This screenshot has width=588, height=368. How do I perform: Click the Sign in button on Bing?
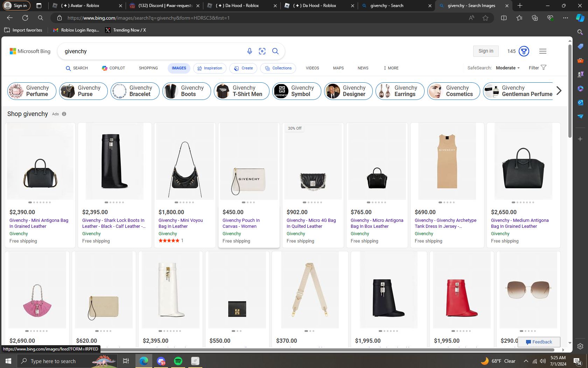pos(486,51)
